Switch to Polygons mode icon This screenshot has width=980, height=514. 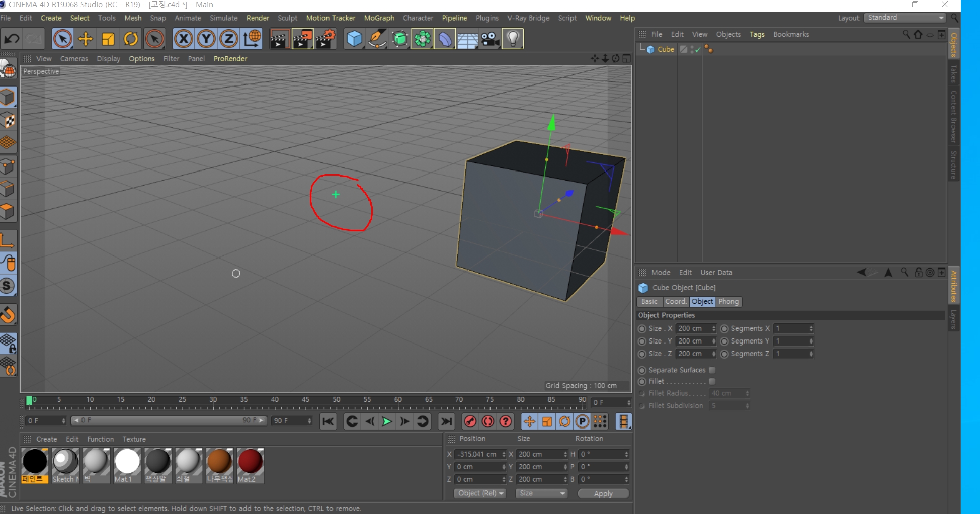pyautogui.click(x=8, y=212)
